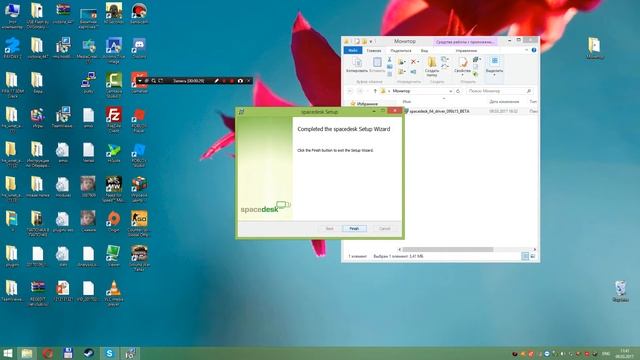Screen dimensions: 640x360
Task: Open the Корзина recycle bin icon
Action: [620, 291]
